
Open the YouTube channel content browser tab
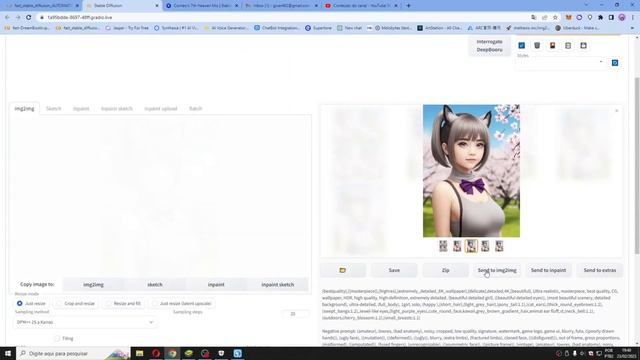pyautogui.click(x=362, y=6)
